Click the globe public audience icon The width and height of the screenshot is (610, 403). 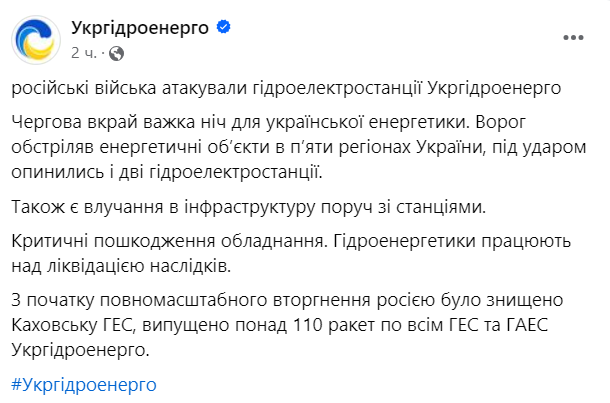116,50
